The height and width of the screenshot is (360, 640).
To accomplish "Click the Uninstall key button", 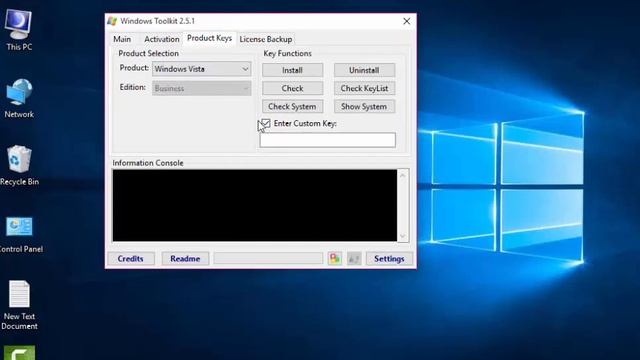I will pos(364,70).
